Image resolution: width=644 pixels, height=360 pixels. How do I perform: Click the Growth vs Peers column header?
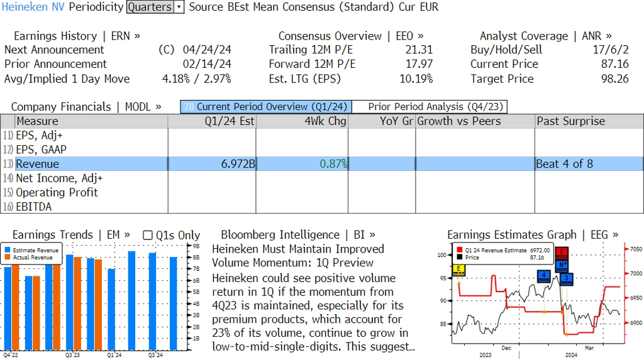(475, 121)
